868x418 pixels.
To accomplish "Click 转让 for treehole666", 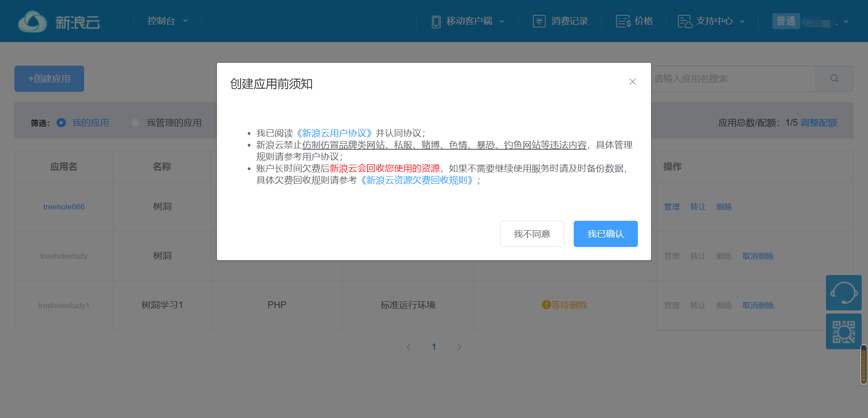I will click(x=698, y=207).
